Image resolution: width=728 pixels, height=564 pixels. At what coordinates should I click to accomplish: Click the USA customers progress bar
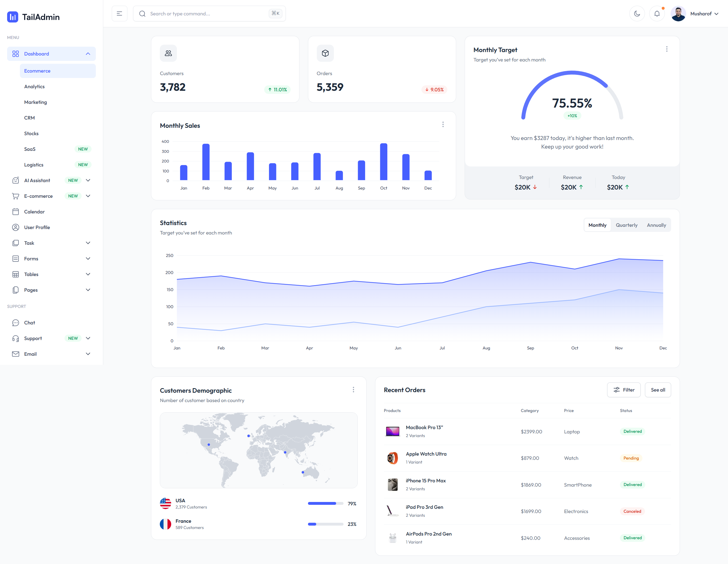click(325, 504)
